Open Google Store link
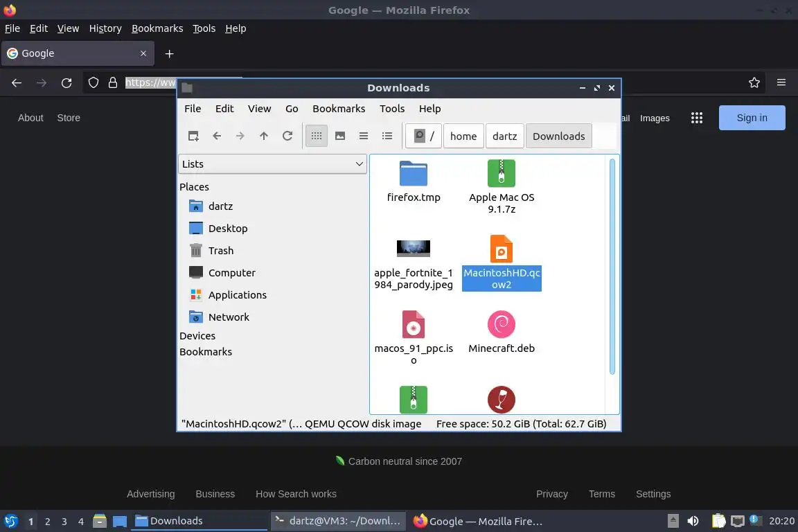 (69, 118)
